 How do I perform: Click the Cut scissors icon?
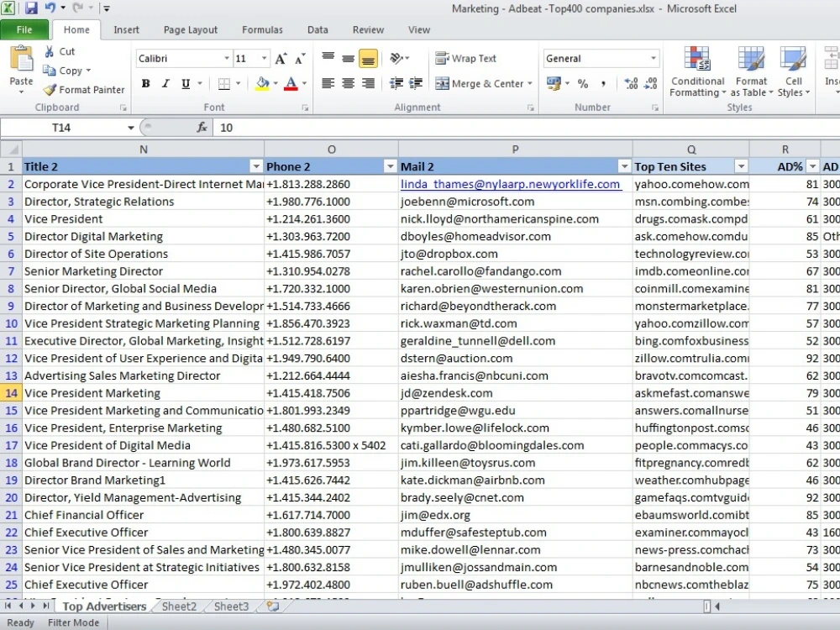[x=50, y=51]
